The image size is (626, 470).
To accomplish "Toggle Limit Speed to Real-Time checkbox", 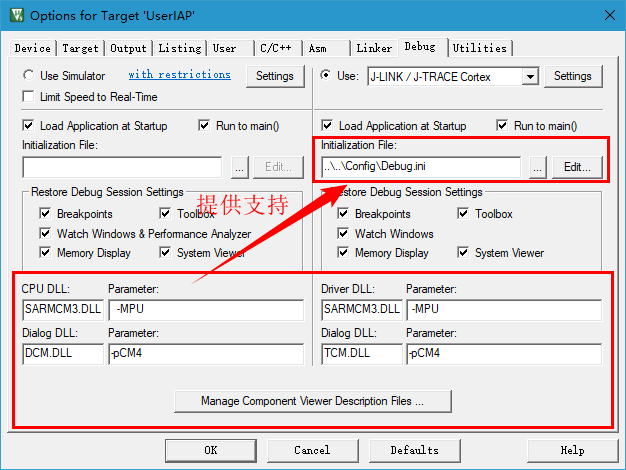I will coord(28,97).
